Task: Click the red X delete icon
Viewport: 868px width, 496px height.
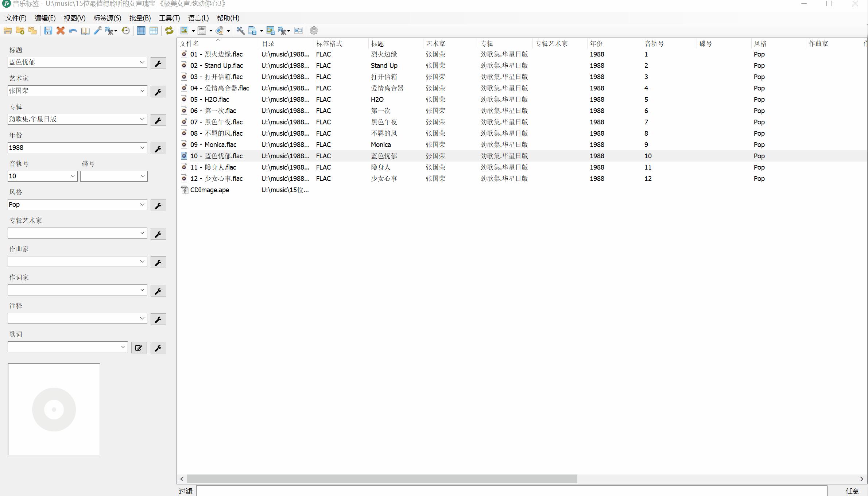Action: [61, 31]
